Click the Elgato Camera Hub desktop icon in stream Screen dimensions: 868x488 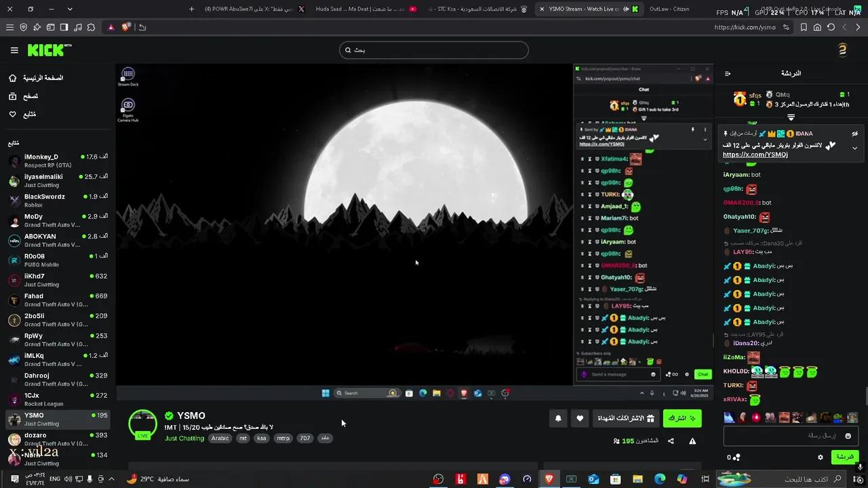[x=127, y=110]
